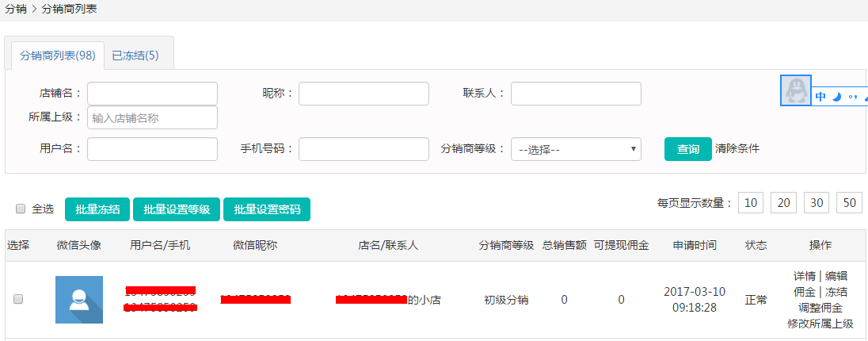Switch to the 已冻结(5) tab
The width and height of the screenshot is (868, 341).
pyautogui.click(x=135, y=56)
